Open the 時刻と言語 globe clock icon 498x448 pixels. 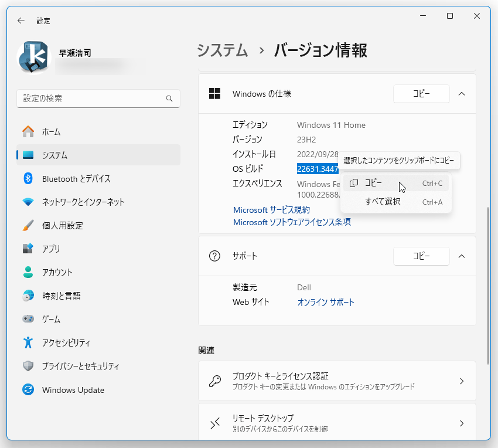(x=28, y=296)
